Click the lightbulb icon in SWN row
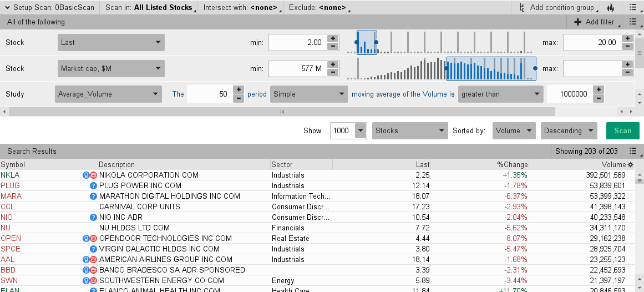 [x=86, y=280]
